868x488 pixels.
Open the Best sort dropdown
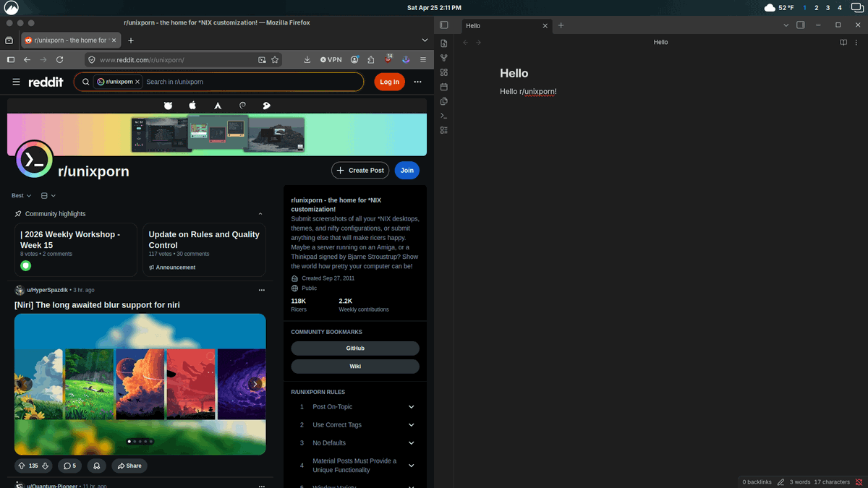tap(20, 195)
